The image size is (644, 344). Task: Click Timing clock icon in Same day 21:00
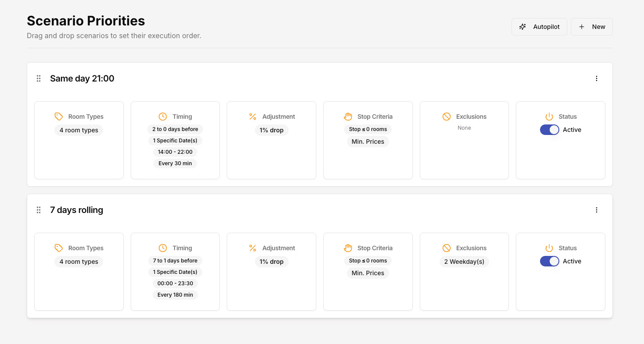point(163,117)
